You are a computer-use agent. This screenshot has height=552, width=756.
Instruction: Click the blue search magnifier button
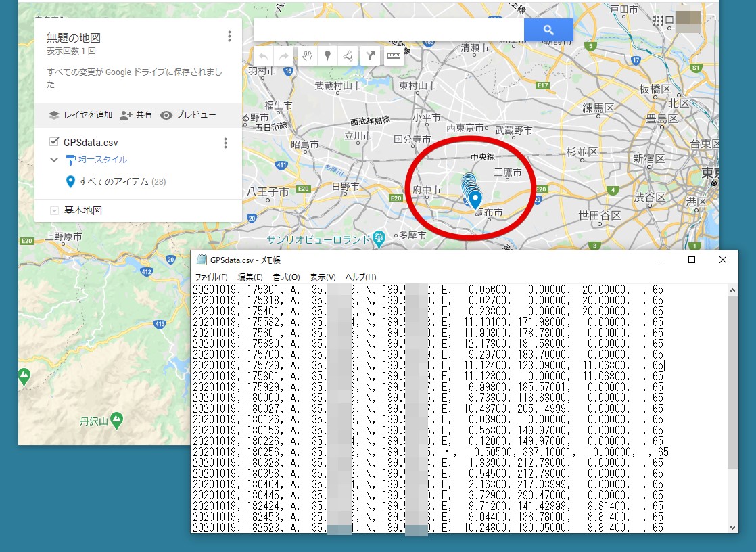click(x=548, y=30)
